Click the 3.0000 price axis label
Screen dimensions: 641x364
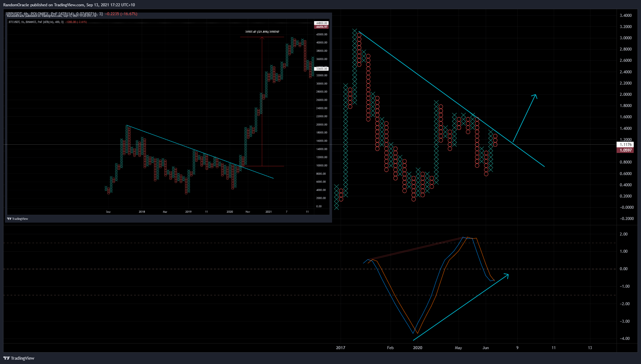click(625, 38)
